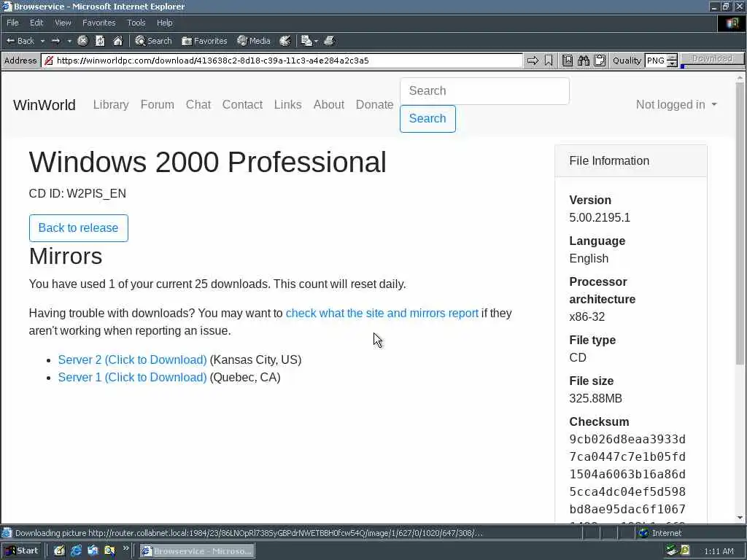The width and height of the screenshot is (747, 560).
Task: Open the Media pane from toolbar
Action: point(254,41)
